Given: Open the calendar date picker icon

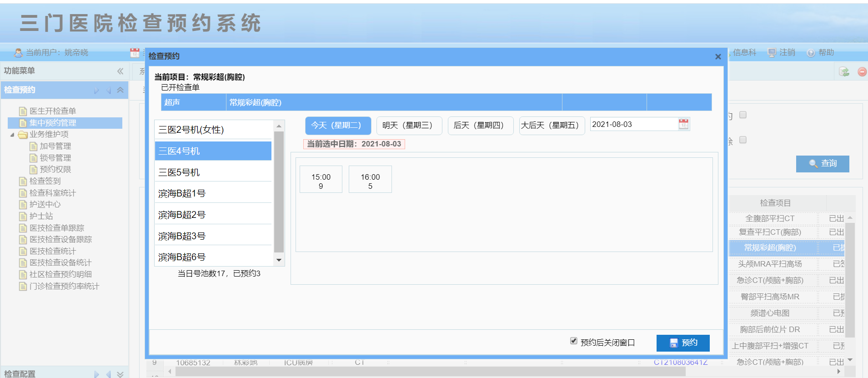Looking at the screenshot, I should 683,124.
